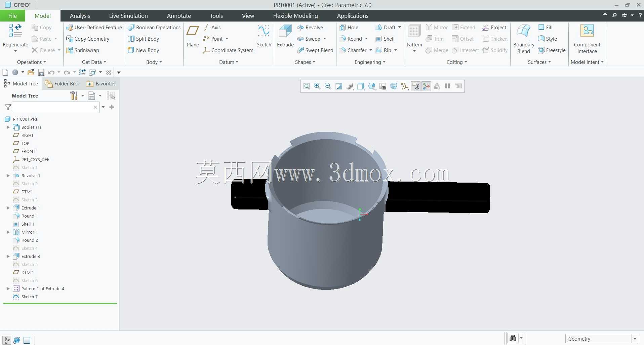The width and height of the screenshot is (644, 345).
Task: Expand Pattern 1 of Extrude 4 node
Action: click(x=8, y=289)
